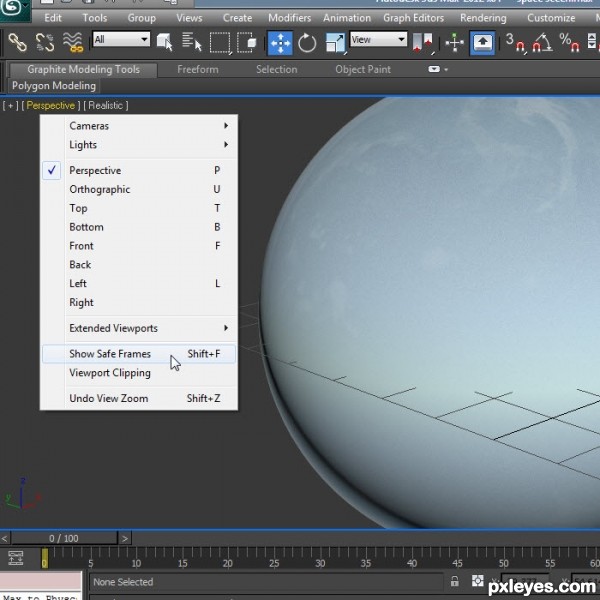Open the Customize menu
Viewport: 600px width, 600px height.
551,18
